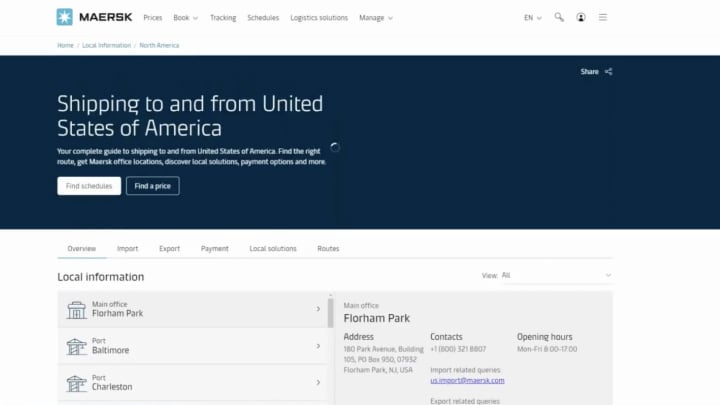Viewport: 720px width, 405px height.
Task: Open the View All filter dropdown
Action: point(557,275)
